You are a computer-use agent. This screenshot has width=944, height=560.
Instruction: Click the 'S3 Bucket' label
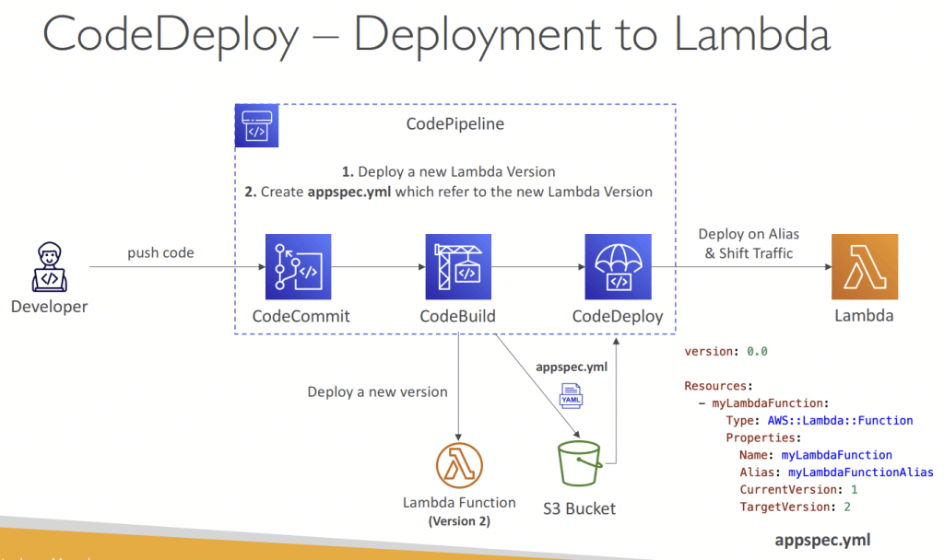tap(579, 508)
